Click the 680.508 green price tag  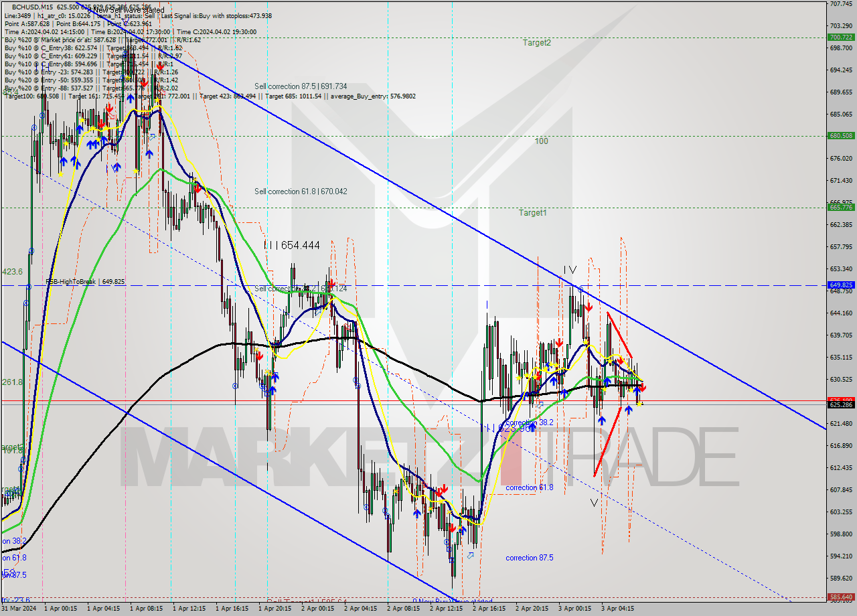841,135
